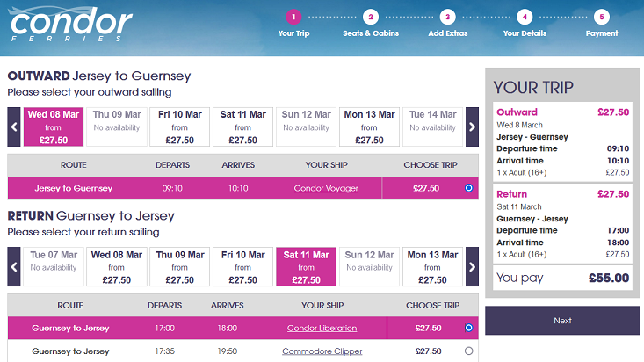Open step 2 Seats & Cabins circle
The width and height of the screenshot is (644, 362).
[x=371, y=17]
